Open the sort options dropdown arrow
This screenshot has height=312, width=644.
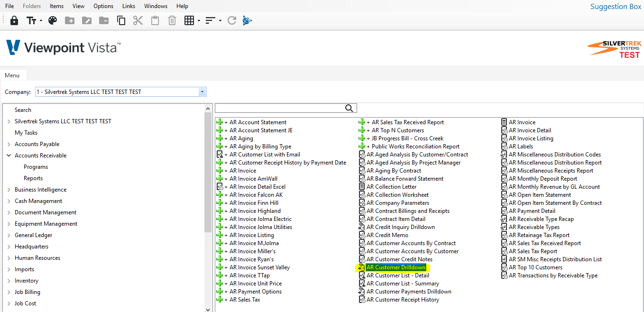(220, 21)
